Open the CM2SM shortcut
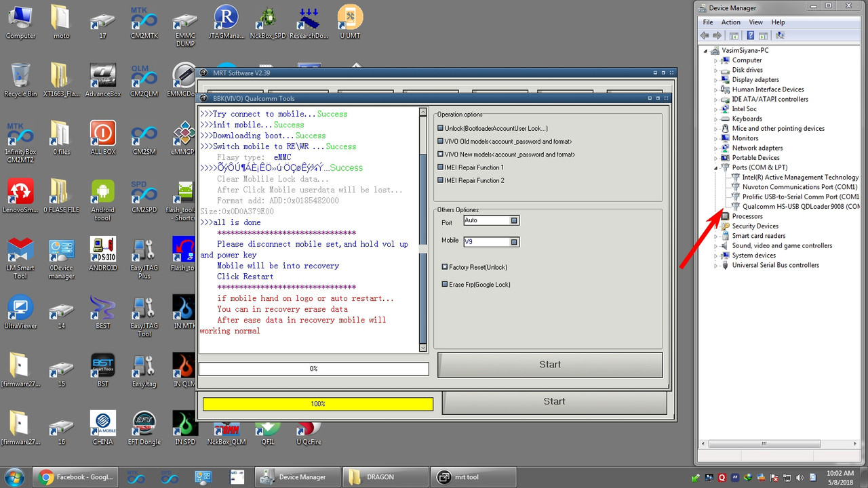Image resolution: width=868 pixels, height=488 pixels. 144,139
